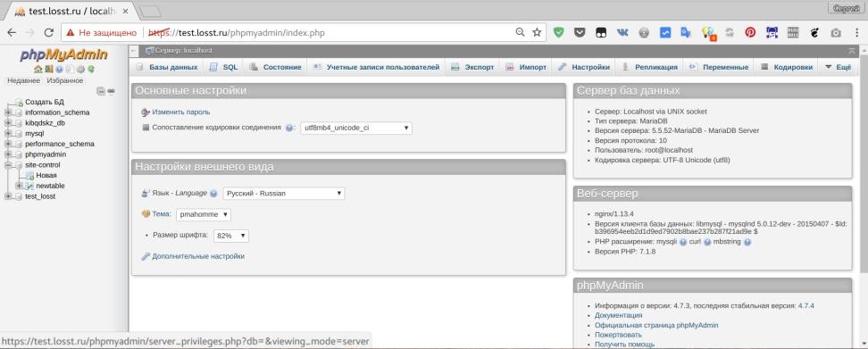Open the Состояние tab
Image resolution: width=868 pixels, height=349 pixels.
click(275, 67)
